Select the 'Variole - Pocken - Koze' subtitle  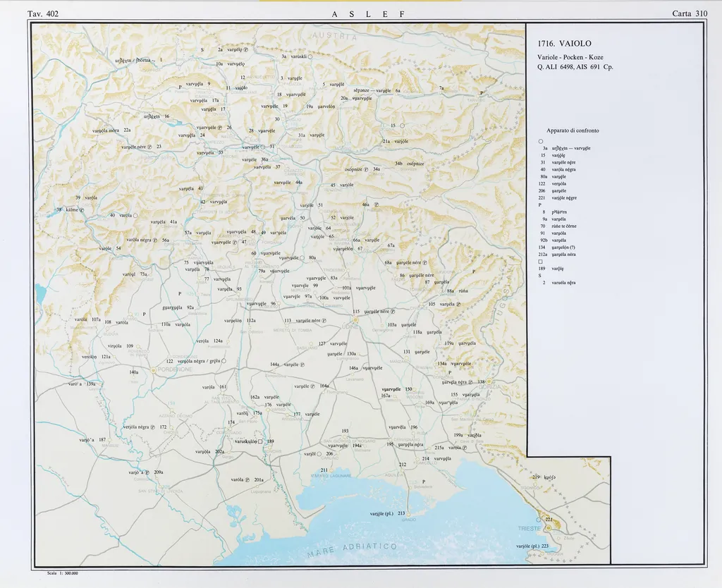570,56
